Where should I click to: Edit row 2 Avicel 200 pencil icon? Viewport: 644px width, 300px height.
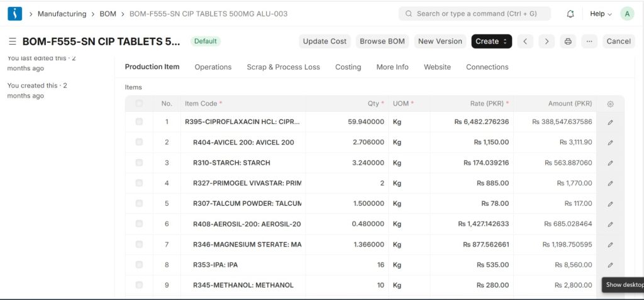[610, 143]
